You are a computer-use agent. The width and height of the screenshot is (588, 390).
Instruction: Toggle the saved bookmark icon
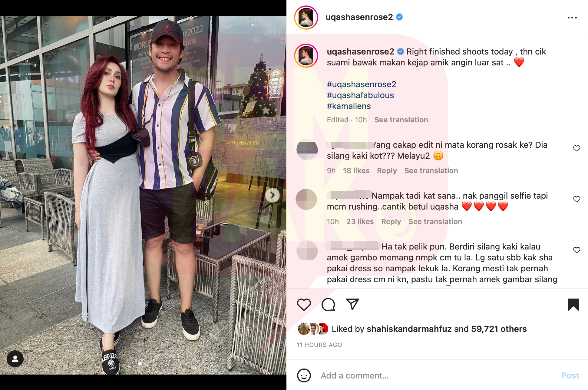(x=573, y=305)
